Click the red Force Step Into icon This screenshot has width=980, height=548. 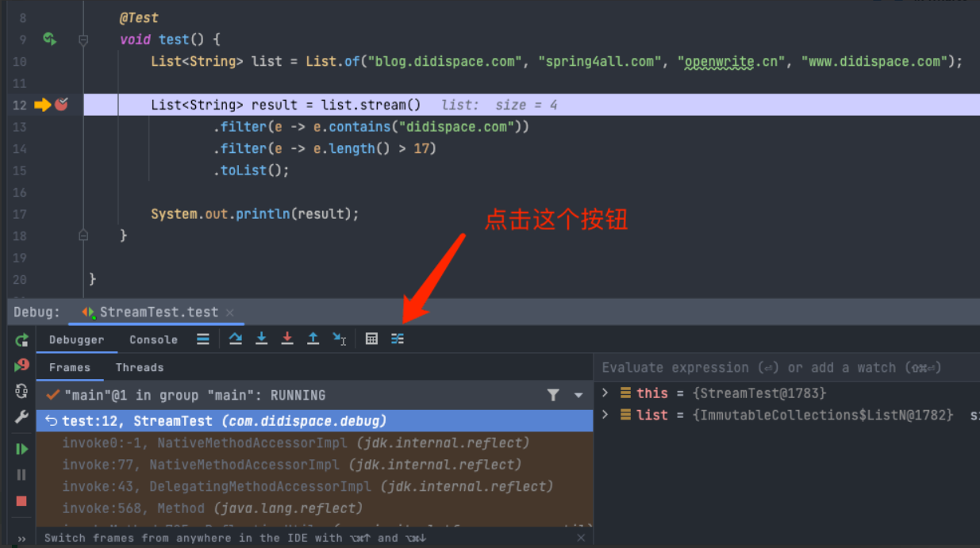click(287, 339)
